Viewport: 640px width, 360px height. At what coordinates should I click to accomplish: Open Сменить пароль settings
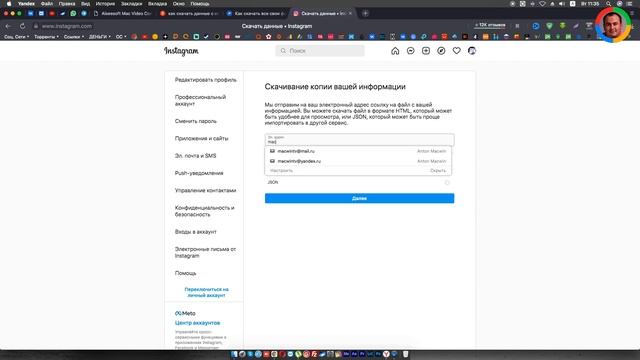point(196,121)
